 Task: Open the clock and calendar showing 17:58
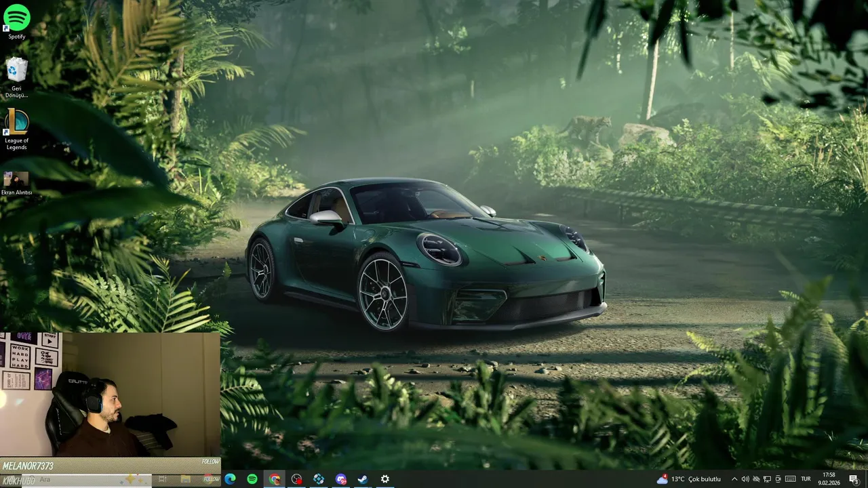pos(829,479)
